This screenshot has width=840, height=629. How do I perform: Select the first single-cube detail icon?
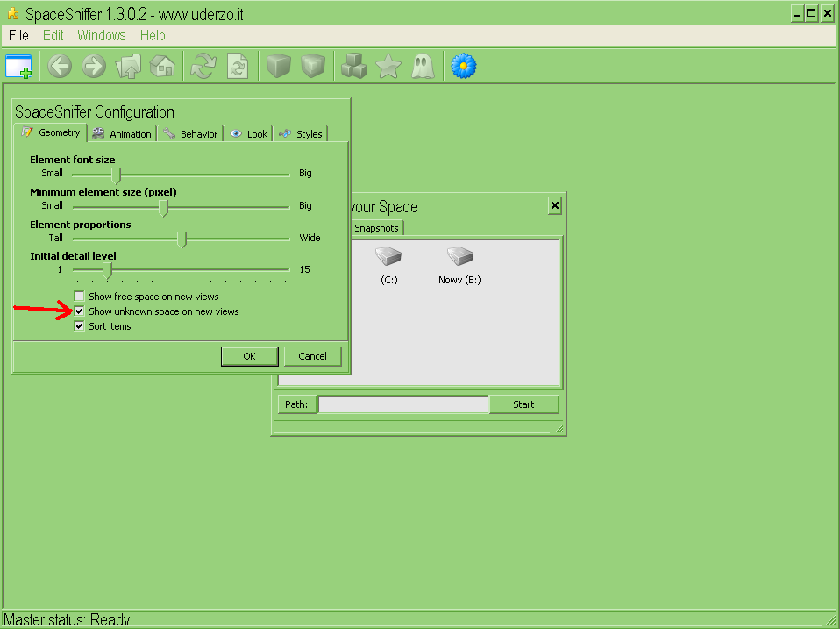pos(279,67)
